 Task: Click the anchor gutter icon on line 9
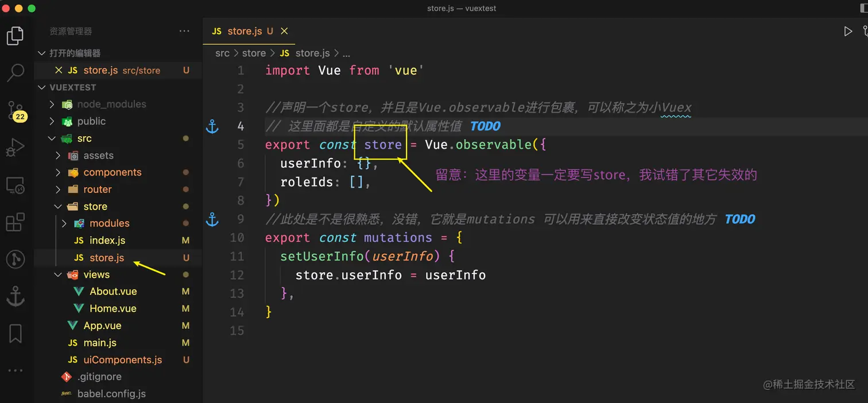point(212,219)
